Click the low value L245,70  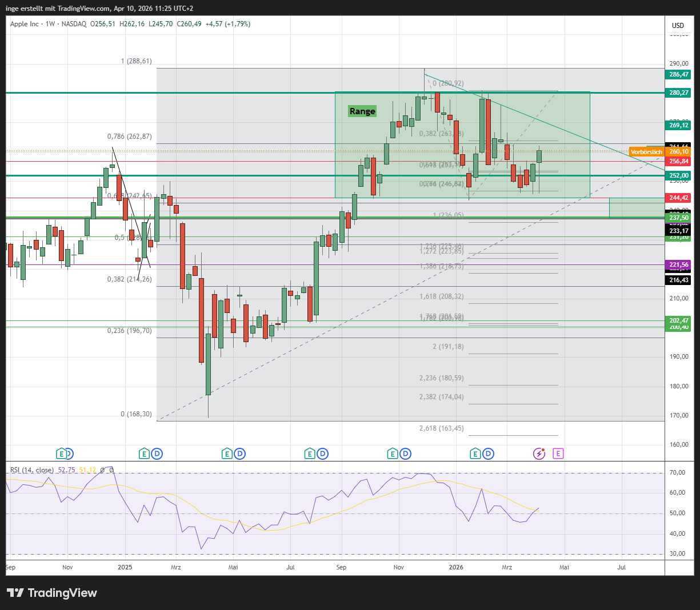tap(161, 24)
